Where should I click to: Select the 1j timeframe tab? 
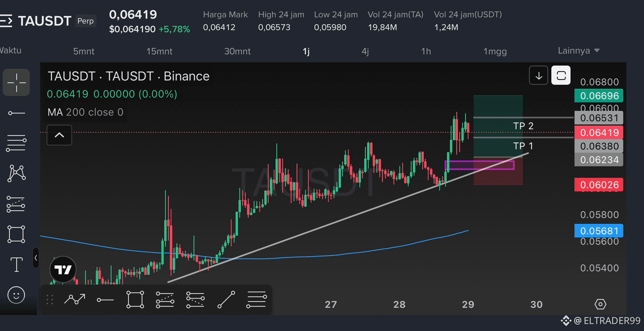click(x=306, y=51)
